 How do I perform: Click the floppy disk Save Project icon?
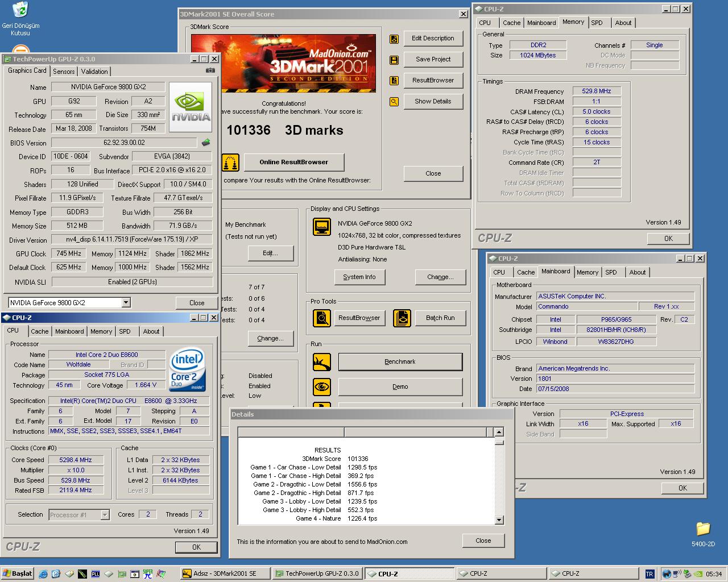394,60
